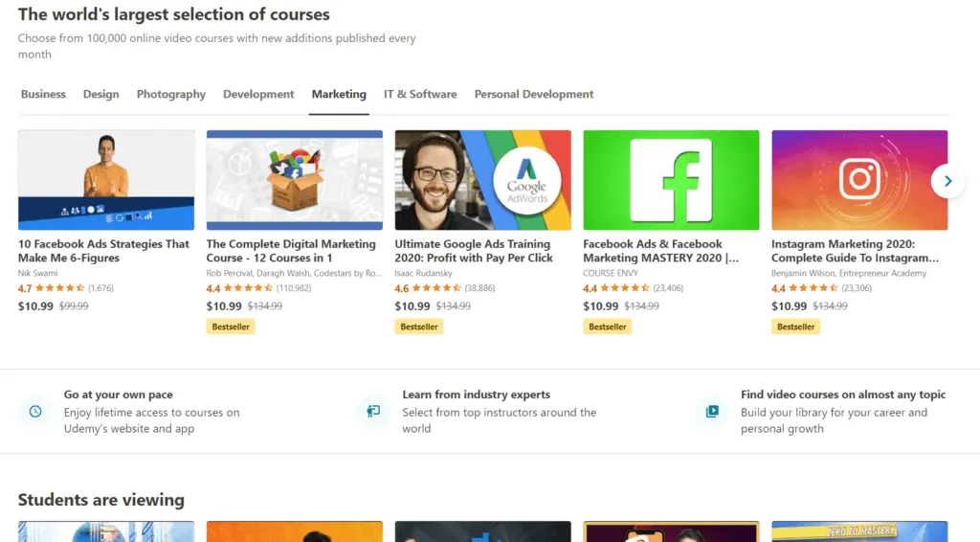Open the Nik Swami Facebook Ads thumbnail
The height and width of the screenshot is (542, 980).
[x=106, y=180]
